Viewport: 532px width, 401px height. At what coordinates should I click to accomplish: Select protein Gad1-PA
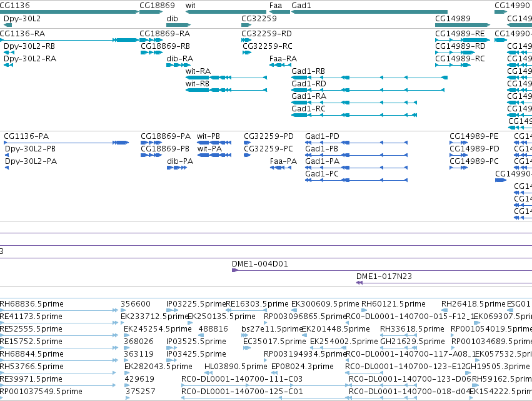(356, 168)
